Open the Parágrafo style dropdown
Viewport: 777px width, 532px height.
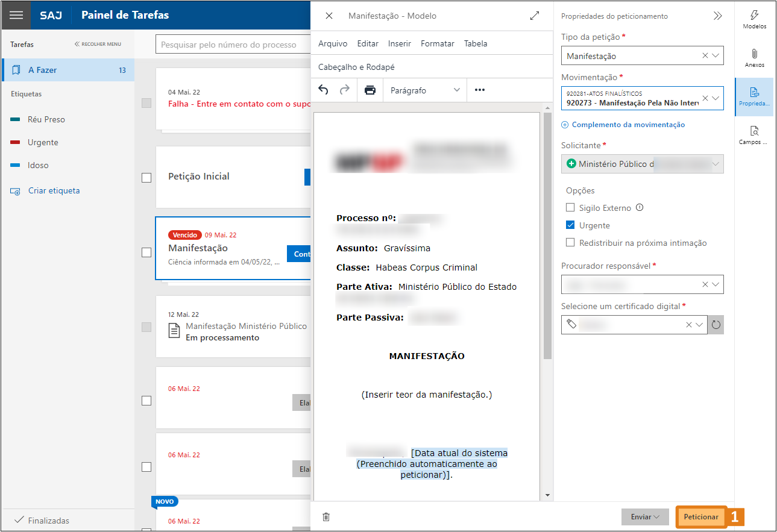[425, 90]
